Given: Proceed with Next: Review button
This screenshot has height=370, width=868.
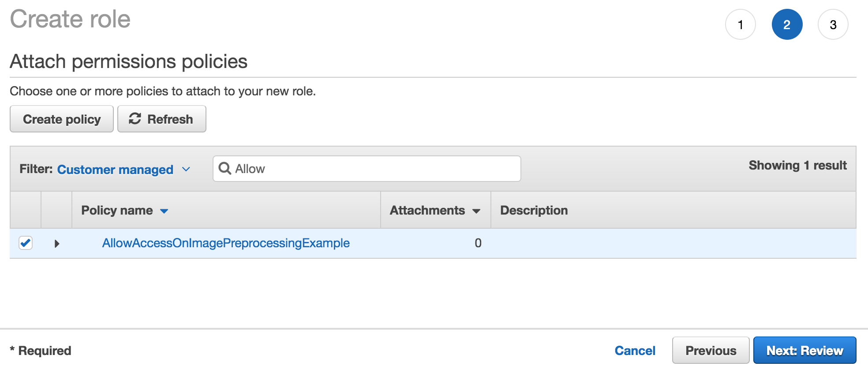Looking at the screenshot, I should pos(804,351).
